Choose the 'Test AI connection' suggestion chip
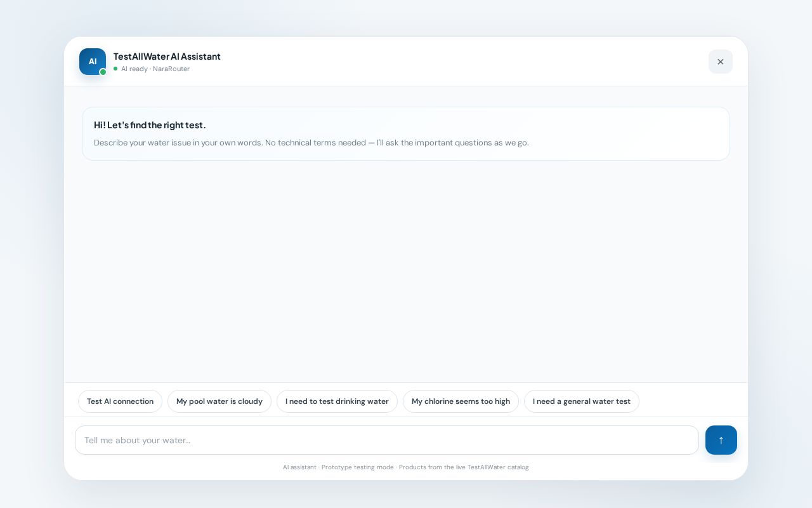812x508 pixels. click(x=120, y=401)
